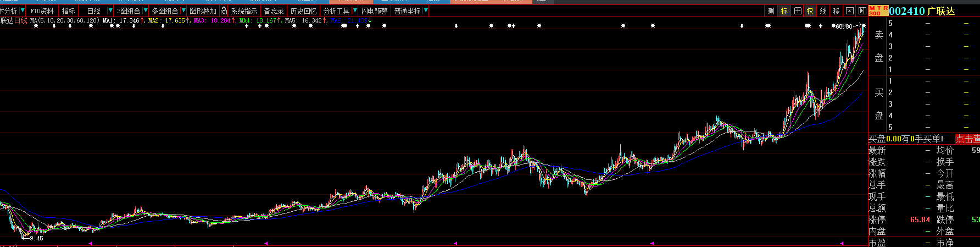Screen dimensions: 980x247
Task: Click the MTR 300 badge icon
Action: pos(878,10)
